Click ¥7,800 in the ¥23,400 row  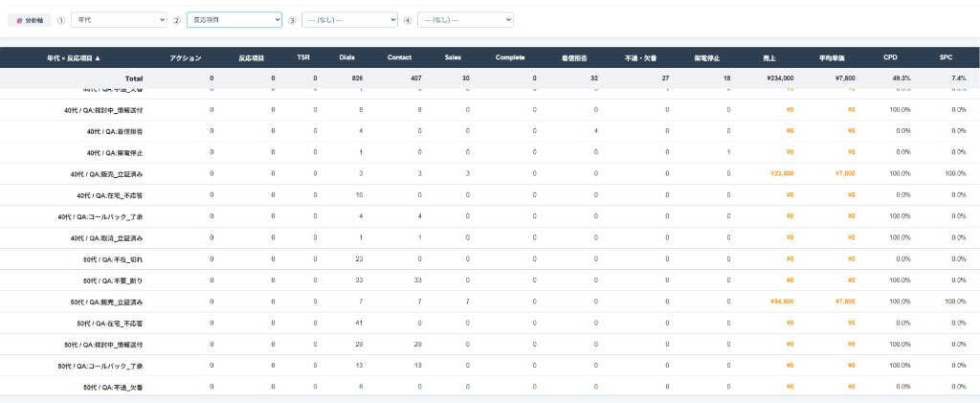pyautogui.click(x=844, y=173)
